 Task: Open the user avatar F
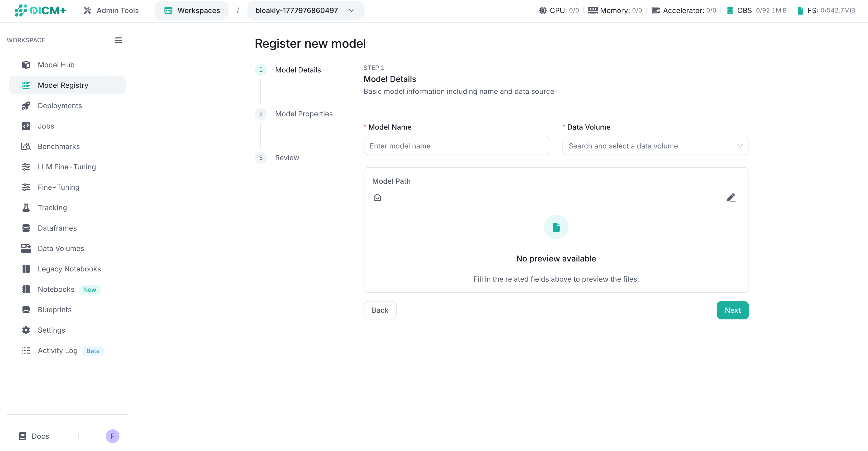click(113, 436)
